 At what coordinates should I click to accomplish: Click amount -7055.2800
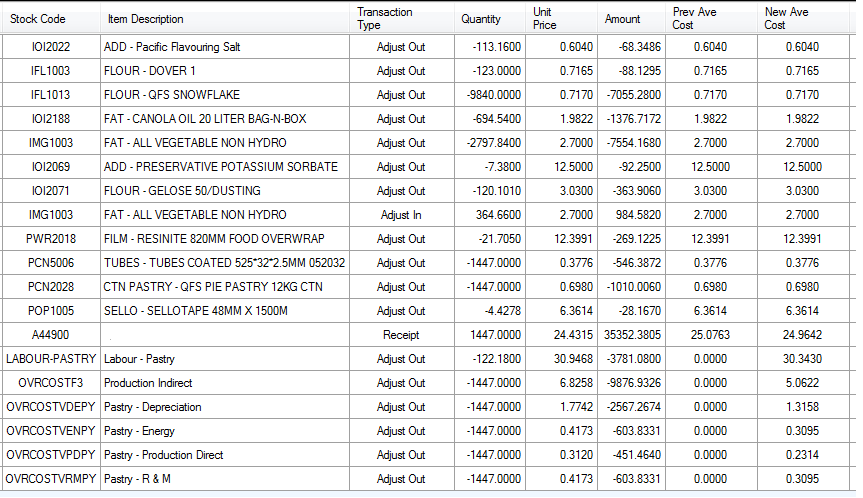tap(631, 95)
